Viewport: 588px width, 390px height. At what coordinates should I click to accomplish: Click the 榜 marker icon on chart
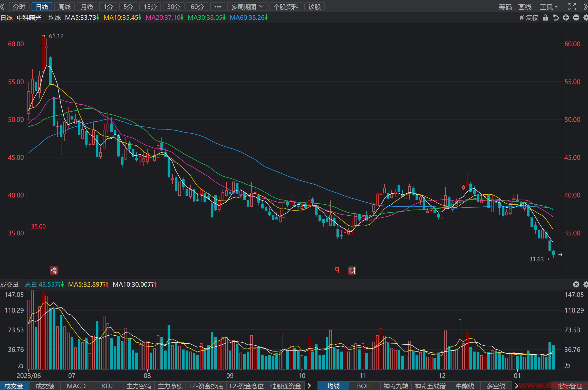point(54,270)
